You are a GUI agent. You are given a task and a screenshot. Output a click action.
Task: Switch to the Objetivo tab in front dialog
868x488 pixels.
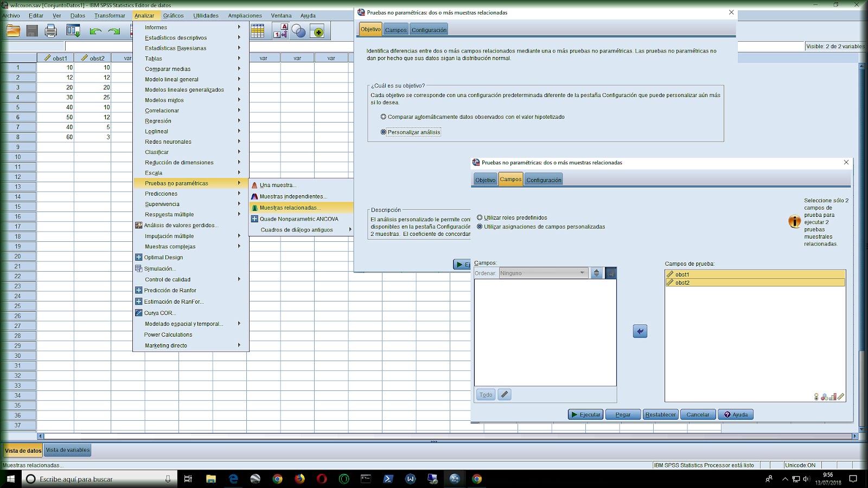pos(485,180)
